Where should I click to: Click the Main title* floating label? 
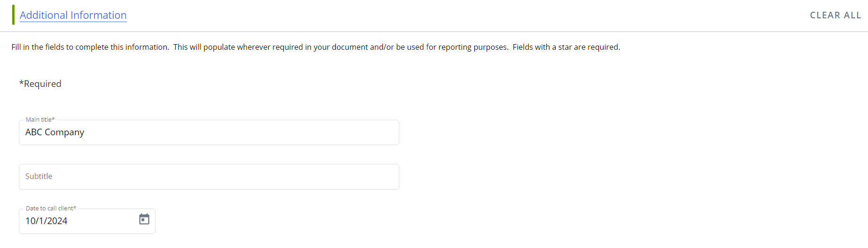tap(40, 119)
